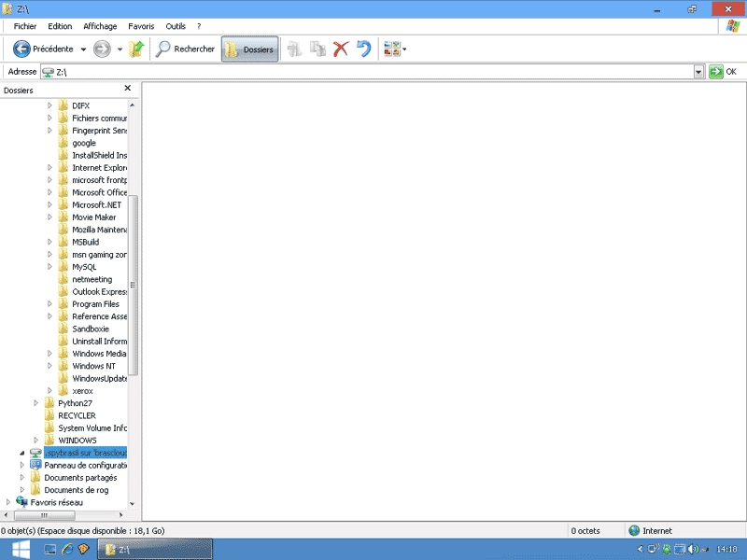This screenshot has width=747, height=560.
Task: Click the Program Files folder icon
Action: [63, 303]
